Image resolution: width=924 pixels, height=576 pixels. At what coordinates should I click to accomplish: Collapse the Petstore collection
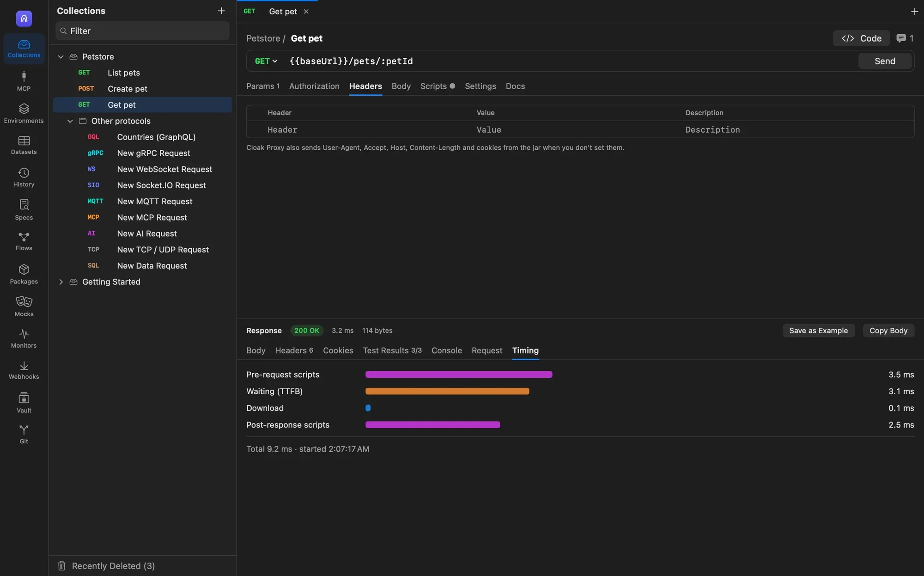[x=61, y=56]
